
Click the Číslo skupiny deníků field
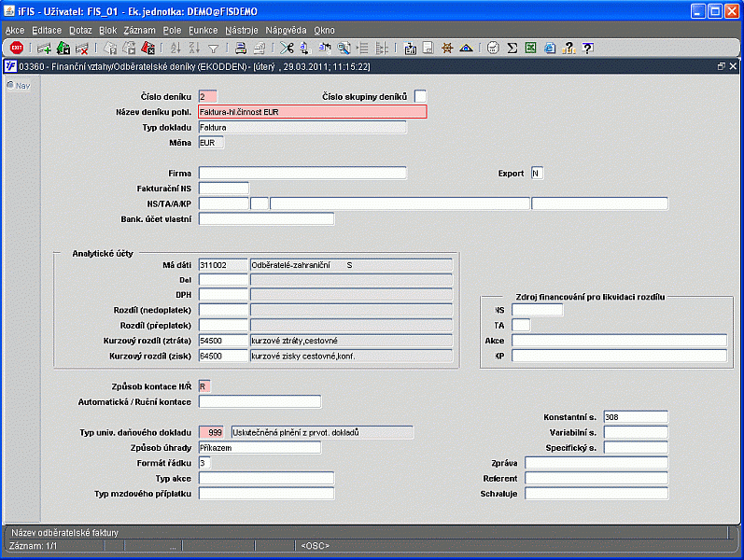tap(420, 96)
